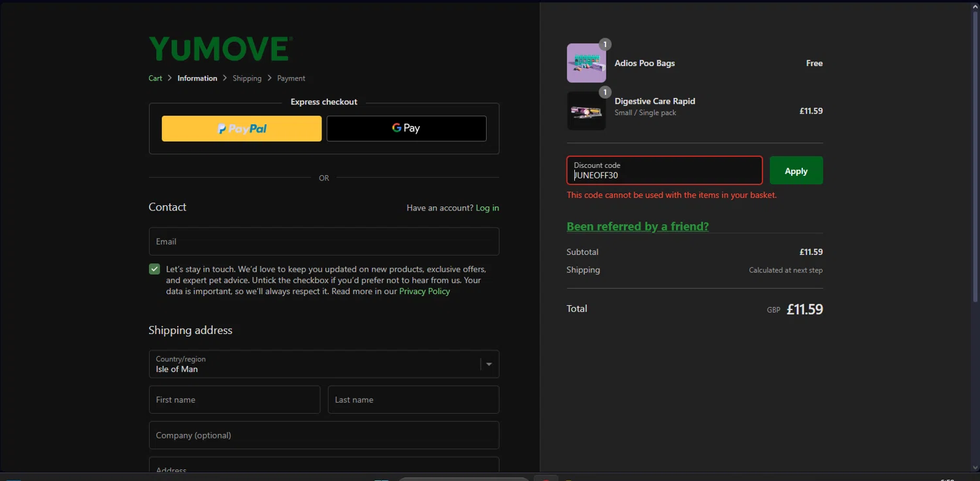Click the discount code error message
The width and height of the screenshot is (980, 481).
pyautogui.click(x=672, y=195)
